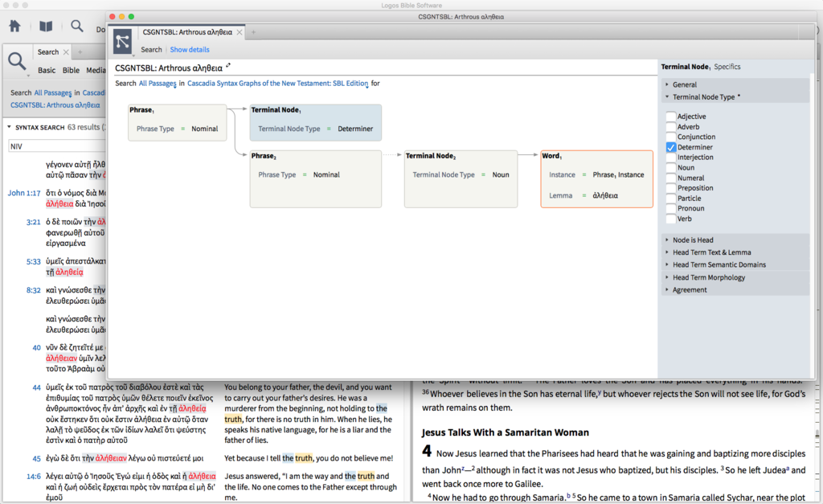Screen dimensions: 823x504
Task: Select the Terminal Node 1 Determiner box
Action: point(315,122)
